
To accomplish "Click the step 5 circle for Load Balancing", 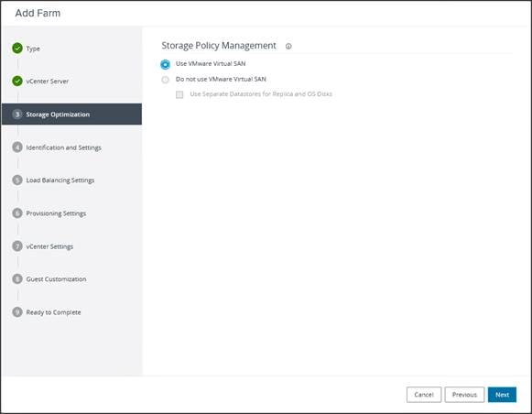I will tap(17, 180).
